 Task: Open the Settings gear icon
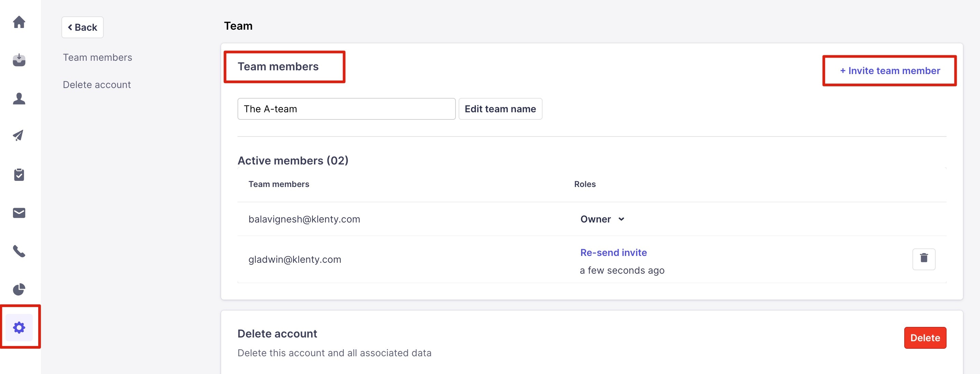[19, 328]
